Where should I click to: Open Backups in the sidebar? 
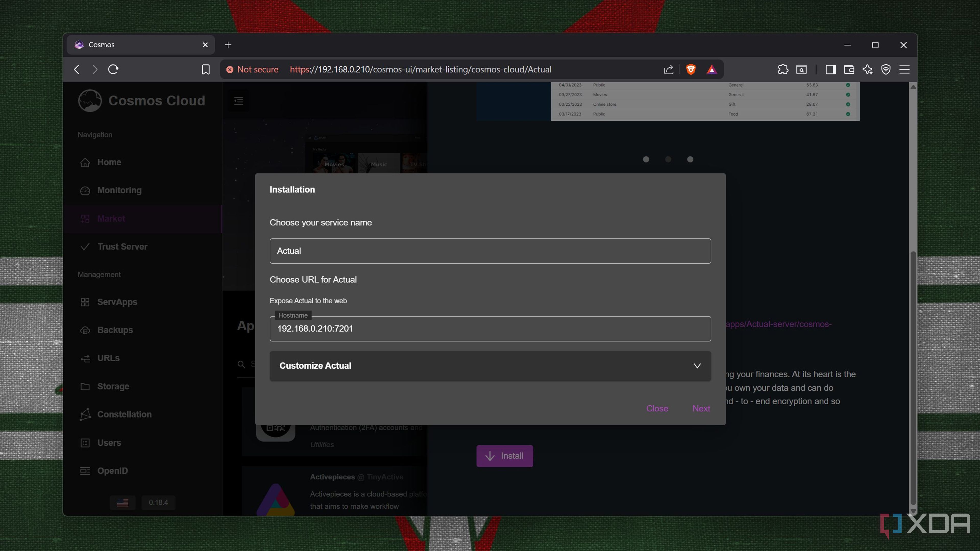pyautogui.click(x=143, y=330)
